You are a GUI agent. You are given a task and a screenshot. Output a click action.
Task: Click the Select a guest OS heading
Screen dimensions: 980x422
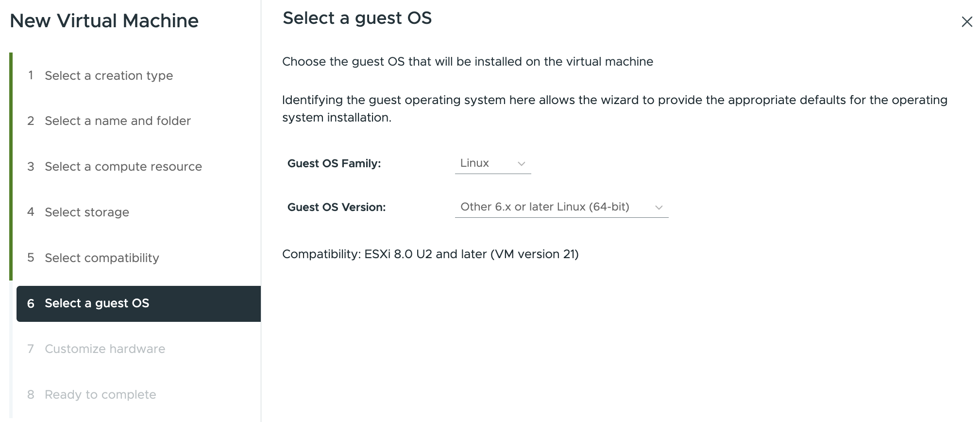pyautogui.click(x=357, y=18)
